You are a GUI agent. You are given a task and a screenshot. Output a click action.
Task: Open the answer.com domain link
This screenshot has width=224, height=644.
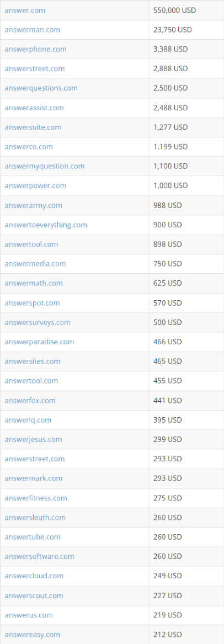pyautogui.click(x=25, y=10)
